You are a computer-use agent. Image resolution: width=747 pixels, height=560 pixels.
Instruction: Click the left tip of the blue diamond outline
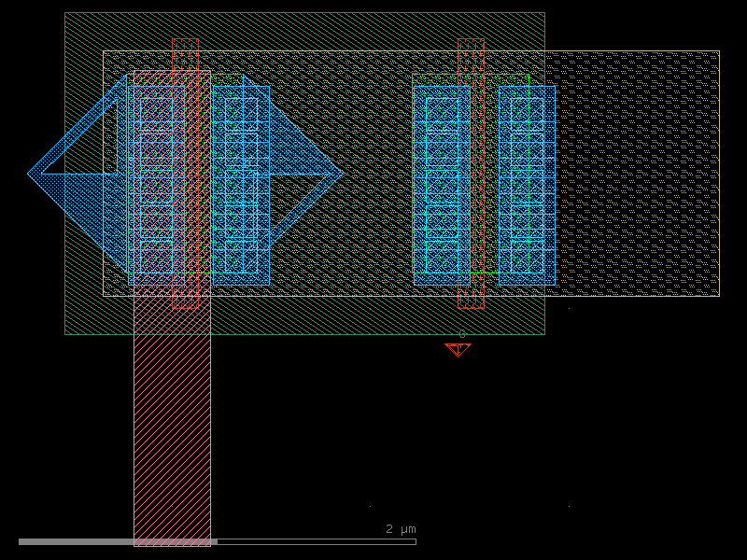(x=31, y=173)
